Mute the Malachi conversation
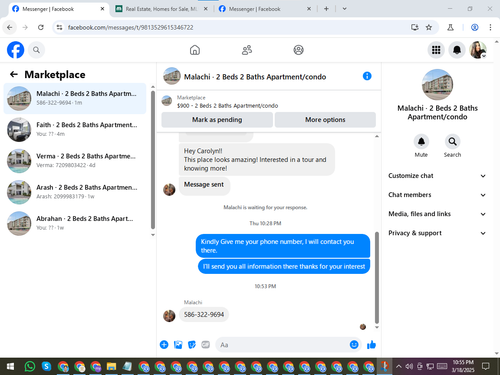The height and width of the screenshot is (375, 500). (x=421, y=142)
